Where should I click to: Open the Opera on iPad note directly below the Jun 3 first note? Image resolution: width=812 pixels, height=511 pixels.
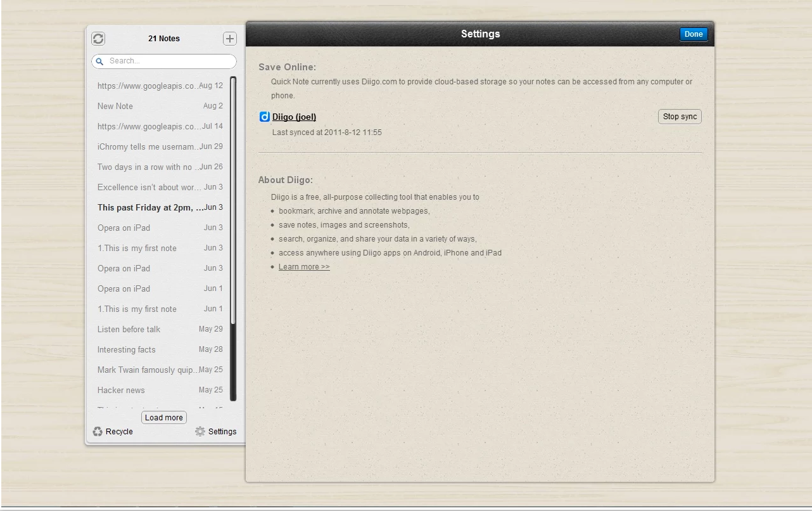(x=160, y=269)
